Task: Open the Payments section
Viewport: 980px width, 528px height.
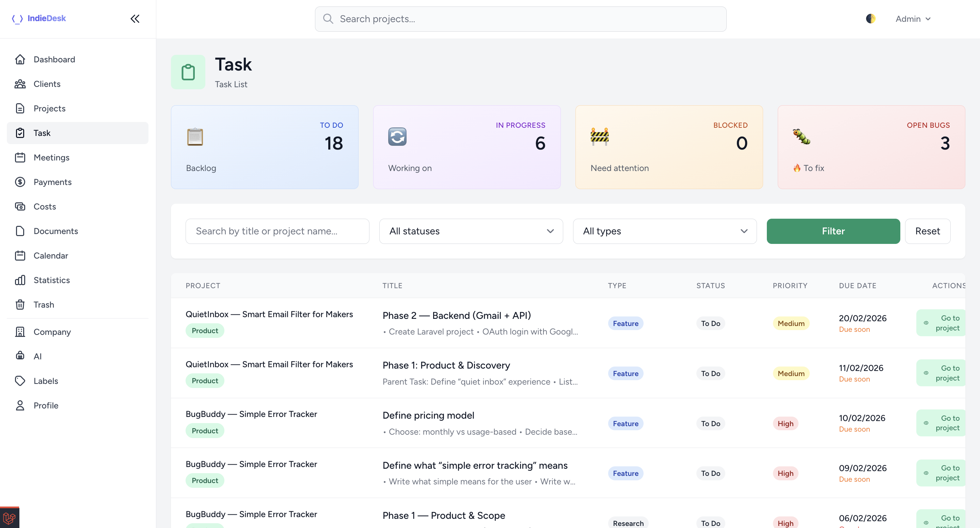Action: point(52,182)
